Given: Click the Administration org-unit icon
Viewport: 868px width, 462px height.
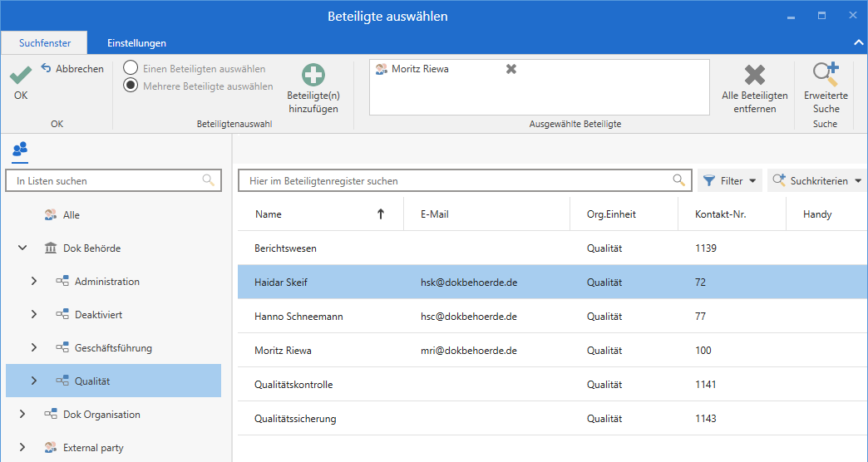Looking at the screenshot, I should (x=62, y=281).
